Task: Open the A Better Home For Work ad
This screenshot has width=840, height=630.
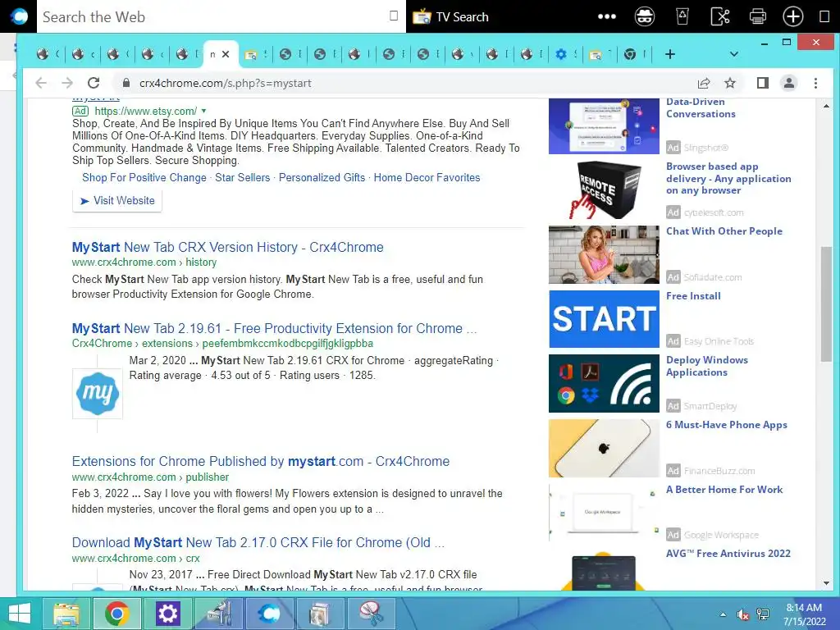Action: coord(724,489)
